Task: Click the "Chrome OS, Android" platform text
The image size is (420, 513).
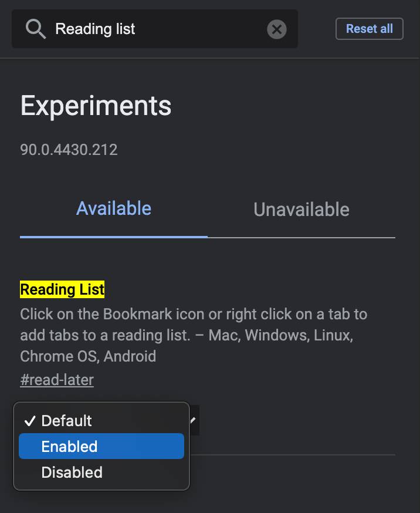Action: pyautogui.click(x=88, y=356)
